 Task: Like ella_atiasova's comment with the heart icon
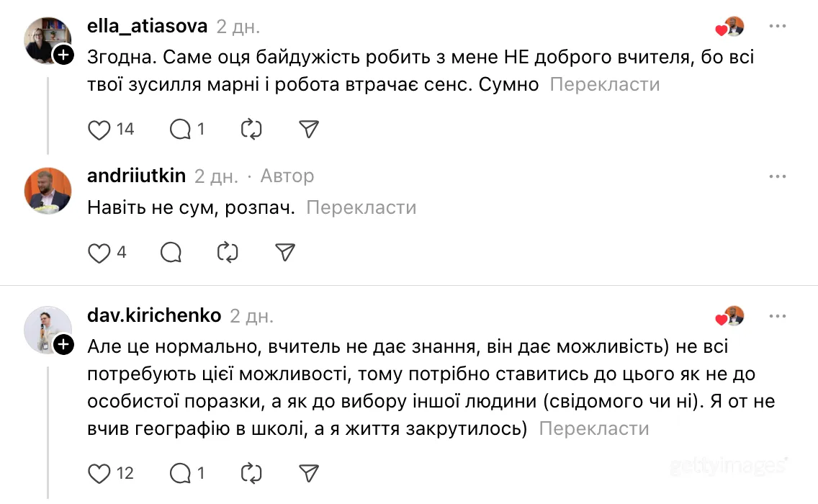click(x=99, y=130)
